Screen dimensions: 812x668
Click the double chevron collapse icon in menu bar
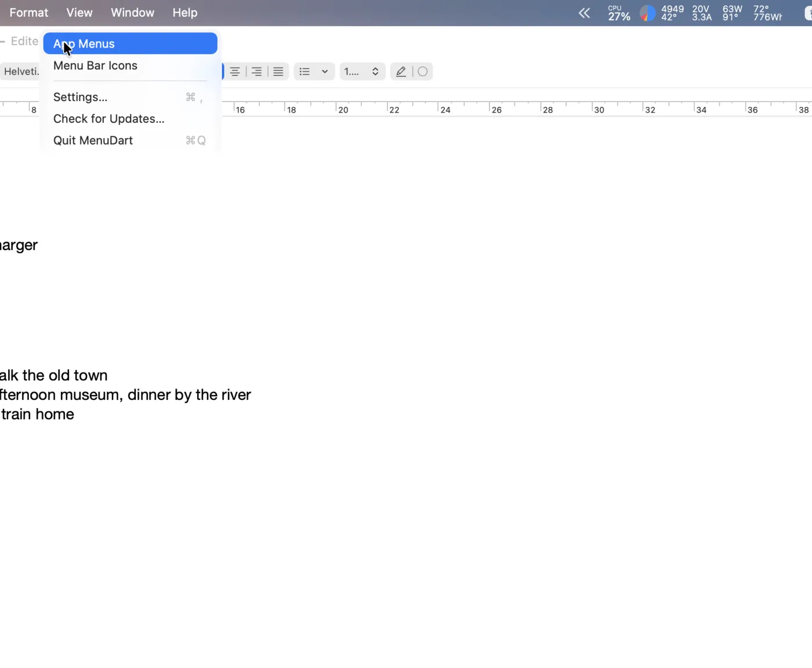[x=584, y=13]
